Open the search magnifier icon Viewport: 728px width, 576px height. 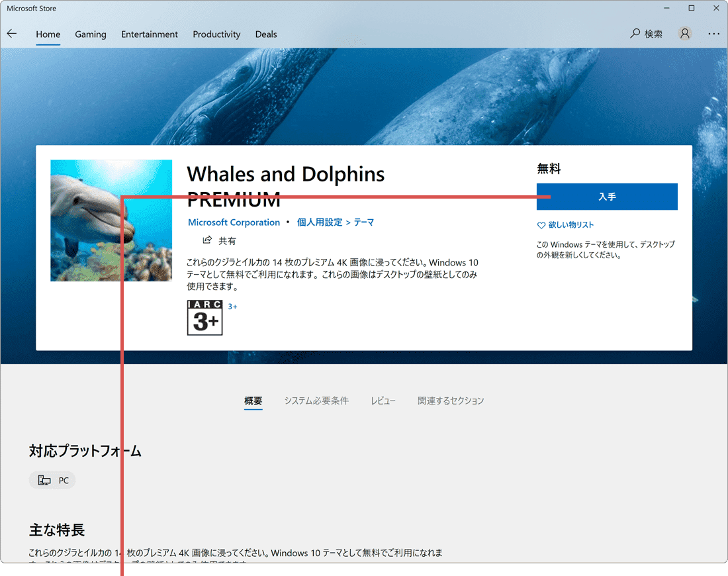click(x=635, y=34)
